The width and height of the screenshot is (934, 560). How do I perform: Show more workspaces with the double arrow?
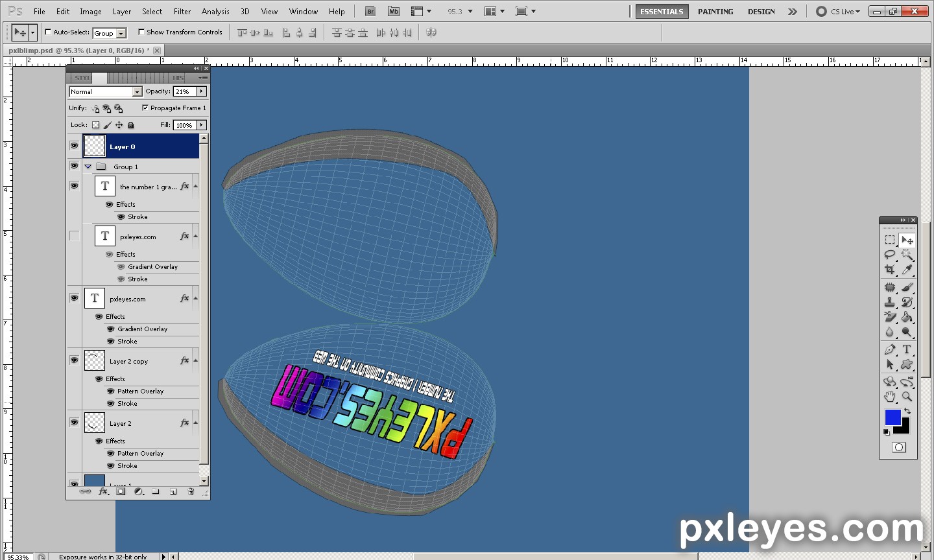tap(793, 11)
